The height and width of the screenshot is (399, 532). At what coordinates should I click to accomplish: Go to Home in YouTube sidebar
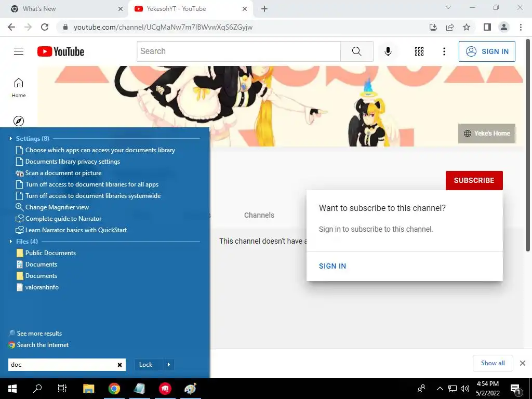coord(19,87)
